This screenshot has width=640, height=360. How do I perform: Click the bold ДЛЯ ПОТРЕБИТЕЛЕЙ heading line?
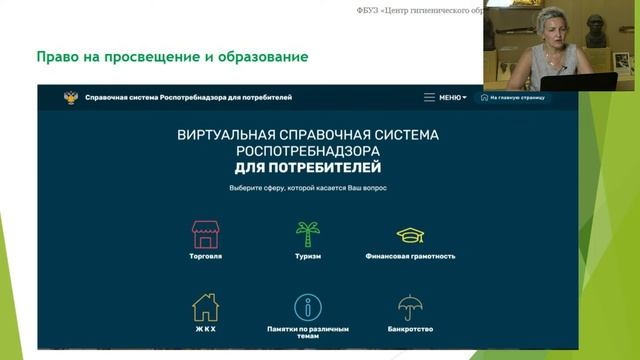pos(308,167)
